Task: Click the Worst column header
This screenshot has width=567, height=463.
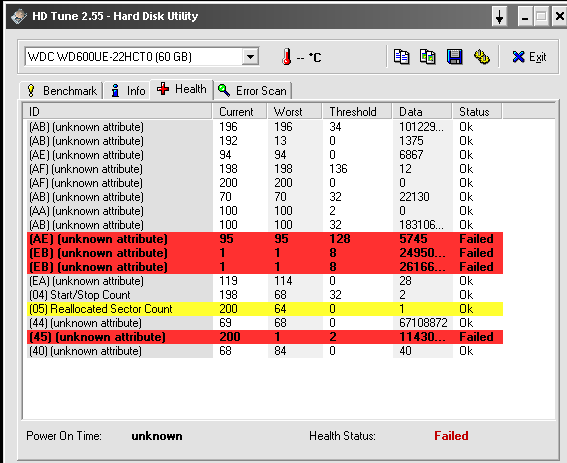Action: point(295,112)
